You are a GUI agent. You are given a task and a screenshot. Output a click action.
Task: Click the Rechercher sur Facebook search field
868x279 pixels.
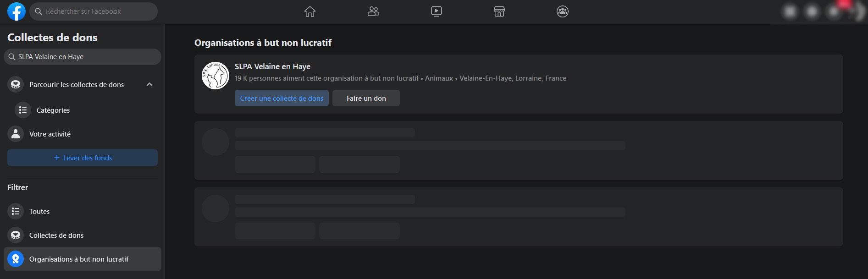[x=94, y=11]
